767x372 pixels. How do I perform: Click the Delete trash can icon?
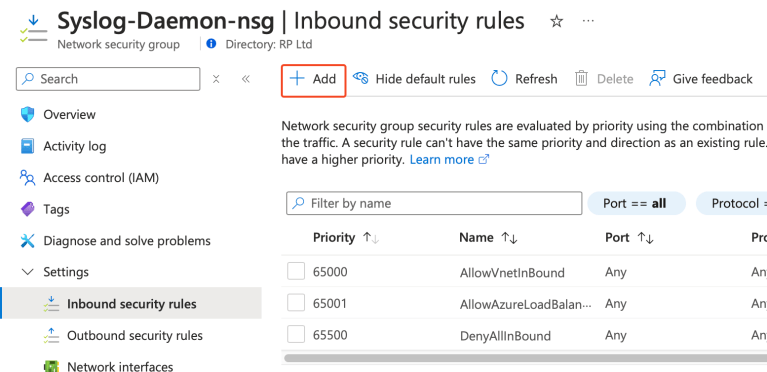[x=581, y=79]
